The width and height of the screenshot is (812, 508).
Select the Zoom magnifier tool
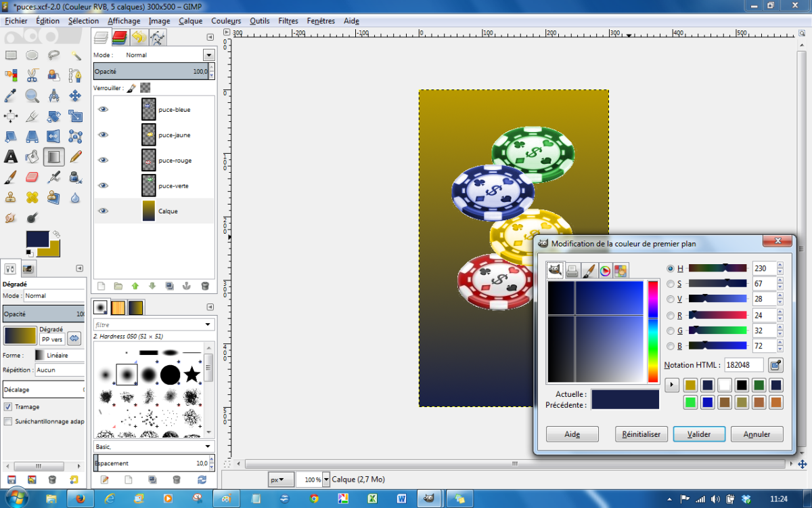point(32,96)
